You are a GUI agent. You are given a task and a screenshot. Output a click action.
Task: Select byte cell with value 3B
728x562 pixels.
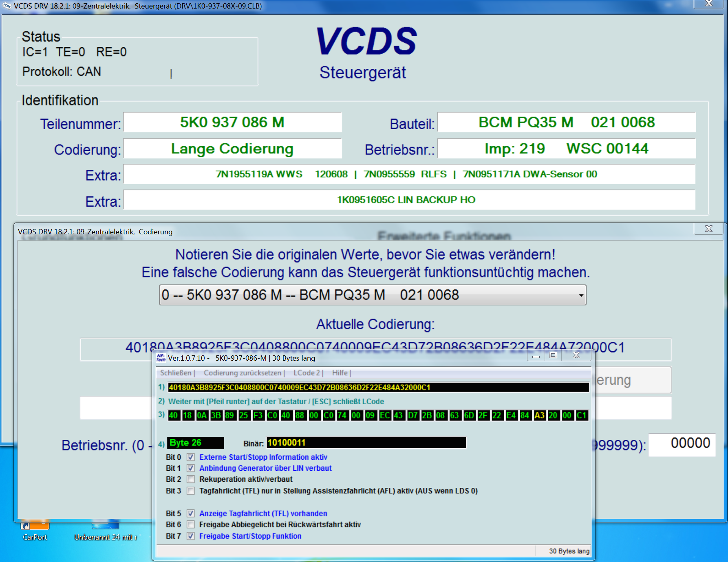click(x=216, y=415)
